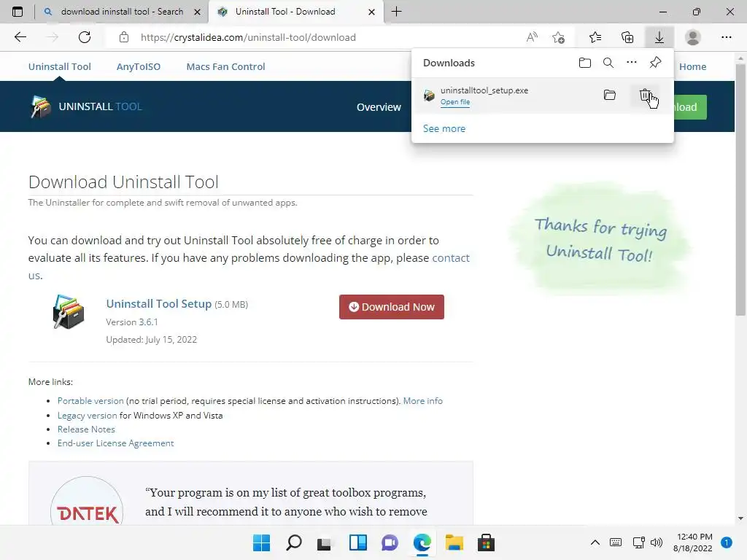Open the volume control in tray
The width and height of the screenshot is (747, 560).
[657, 542]
